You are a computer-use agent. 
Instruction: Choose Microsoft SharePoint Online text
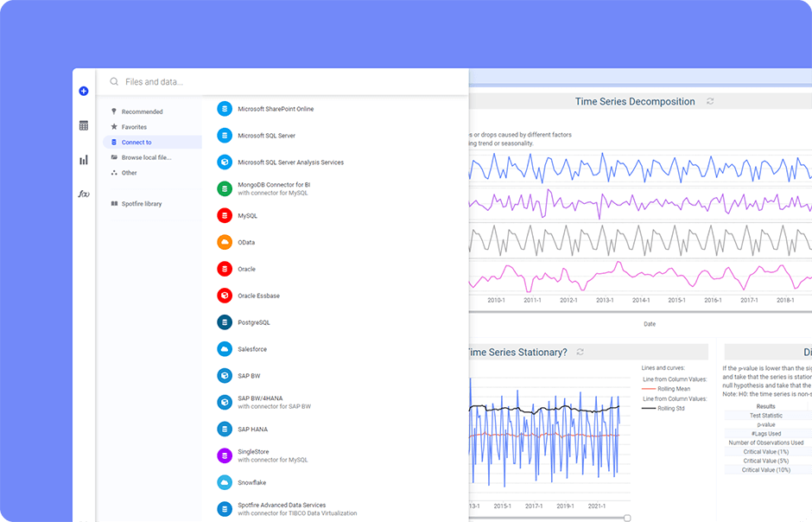276,109
